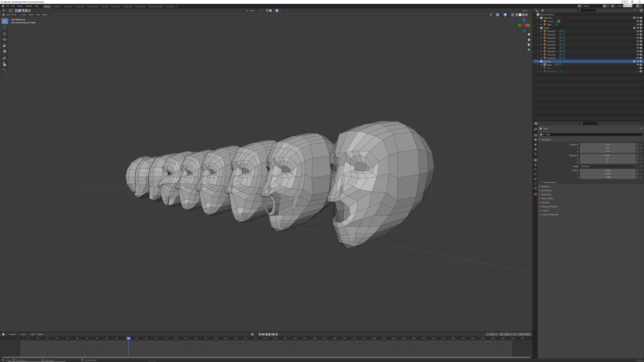Open the Particles properties tab
644x362 pixels.
(535, 169)
